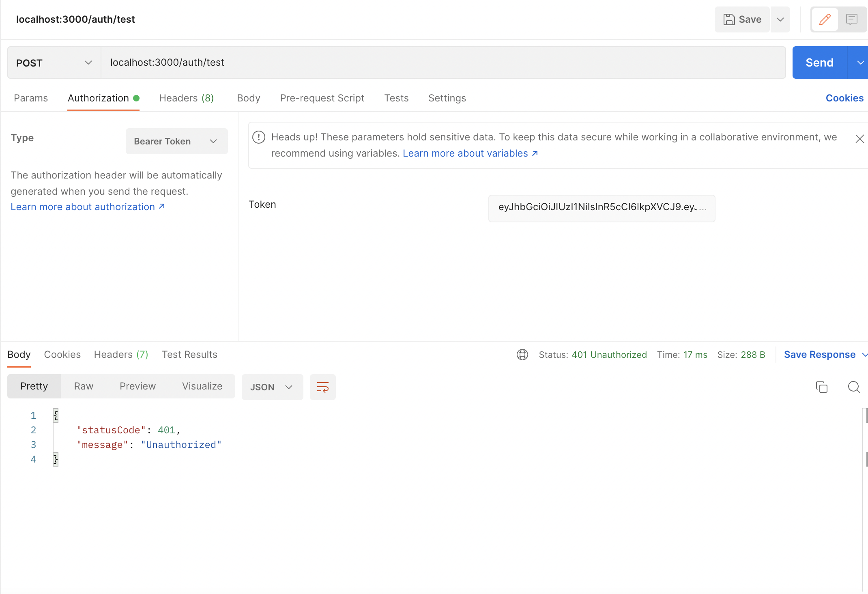Screen dimensions: 868x594
Task: Select the Visualize response view
Action: 202,386
